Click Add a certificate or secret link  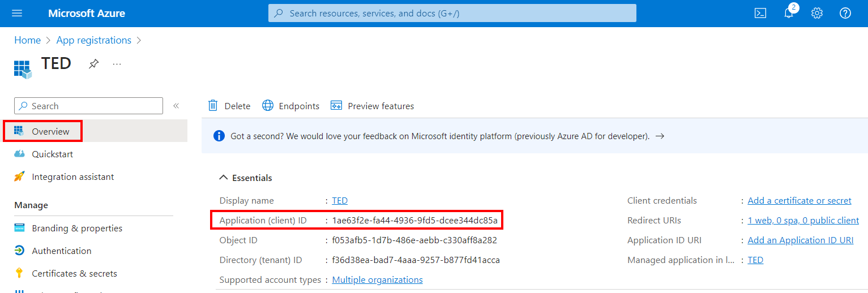tap(799, 201)
